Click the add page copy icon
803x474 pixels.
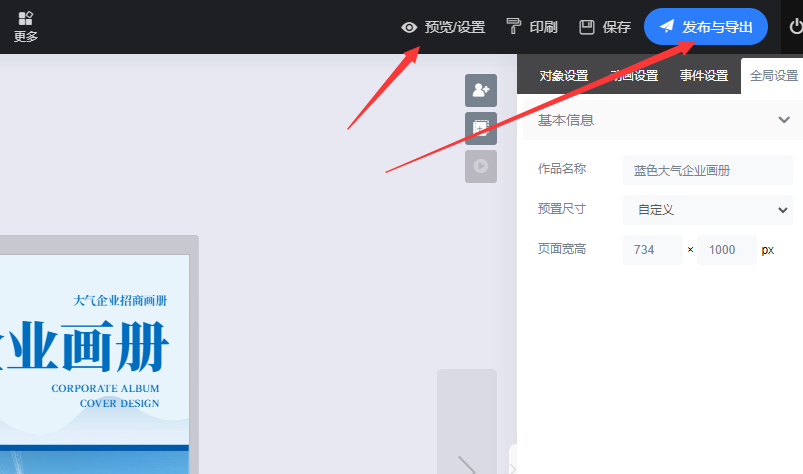[480, 128]
